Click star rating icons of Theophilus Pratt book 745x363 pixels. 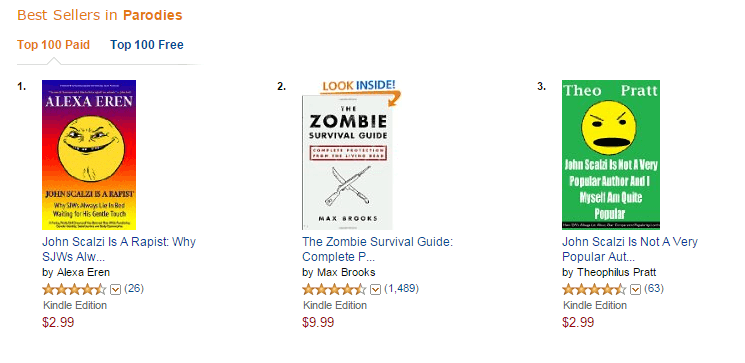click(594, 289)
